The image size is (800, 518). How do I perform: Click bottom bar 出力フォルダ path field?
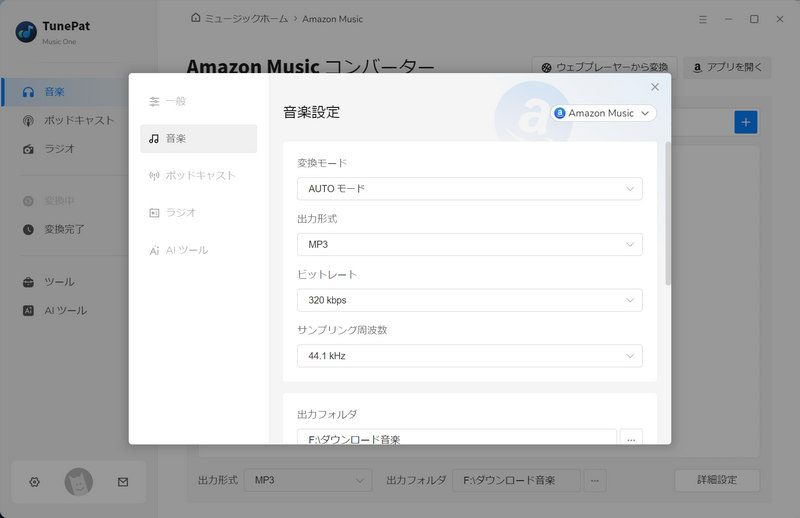pos(516,480)
